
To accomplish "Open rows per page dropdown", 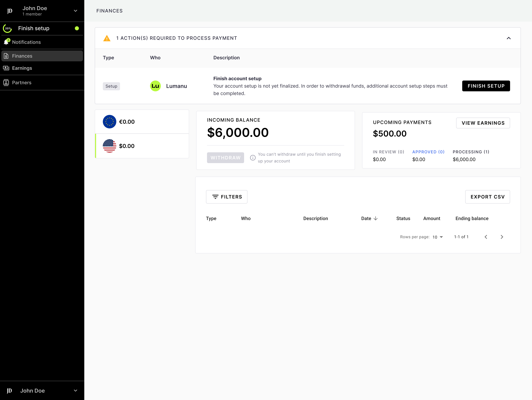I will coord(438,237).
